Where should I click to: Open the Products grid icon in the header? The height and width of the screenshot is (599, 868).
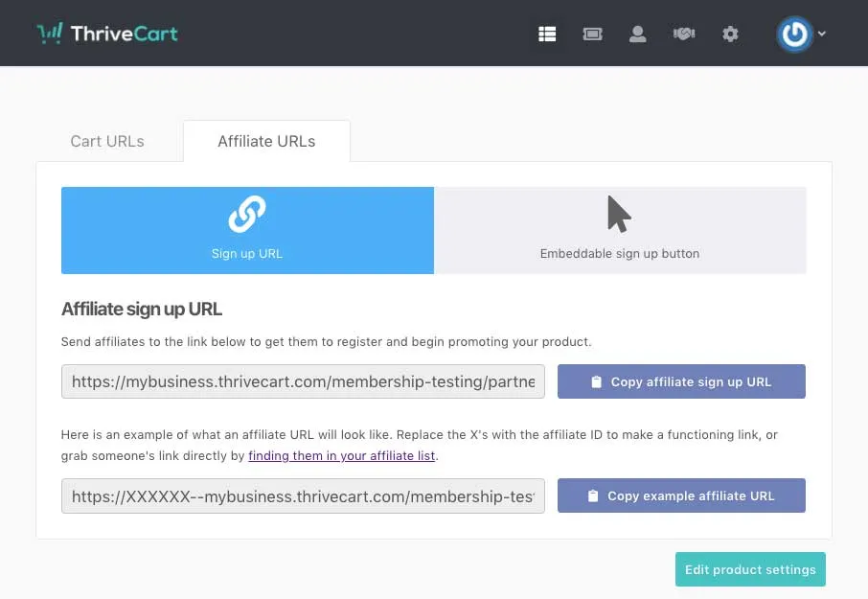tap(547, 34)
